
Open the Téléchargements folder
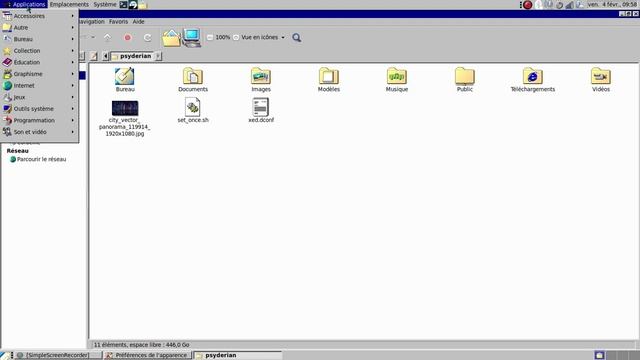pos(533,76)
